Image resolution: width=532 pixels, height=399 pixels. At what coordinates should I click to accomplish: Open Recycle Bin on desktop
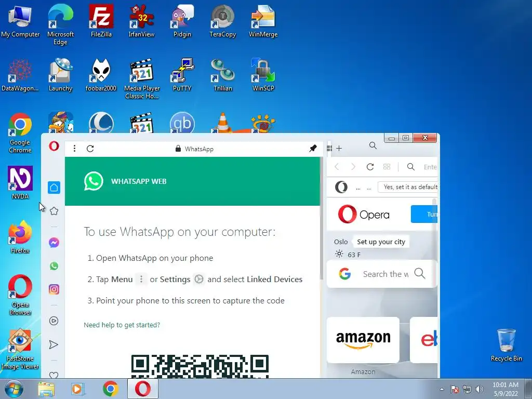[506, 345]
